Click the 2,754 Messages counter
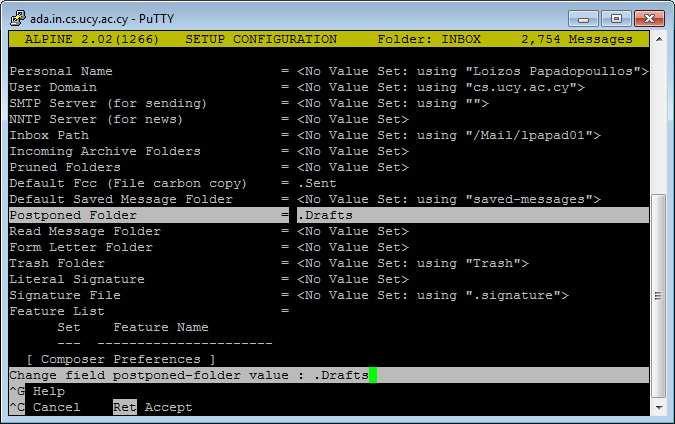 [577, 39]
